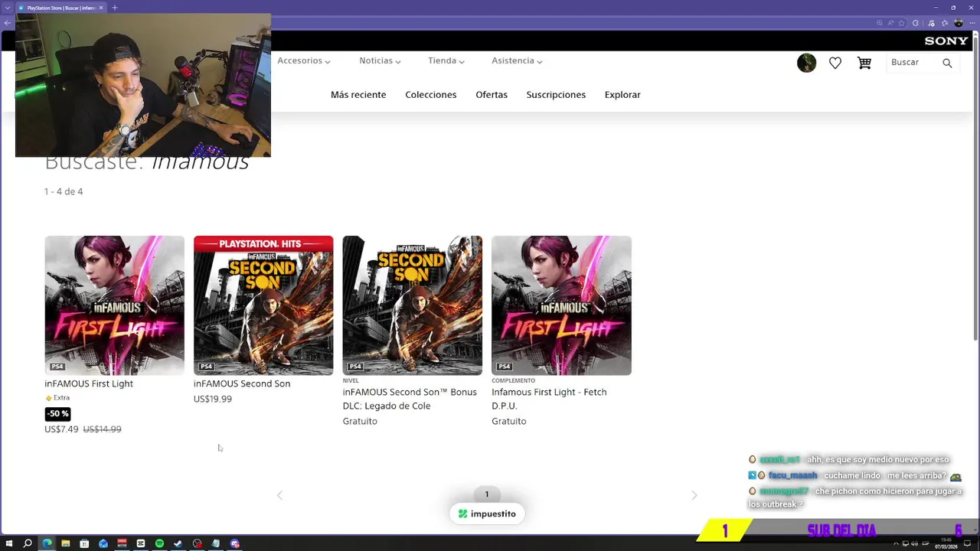Screen dimensions: 980x551
Task: Go to the next results page arrow
Action: click(x=694, y=495)
